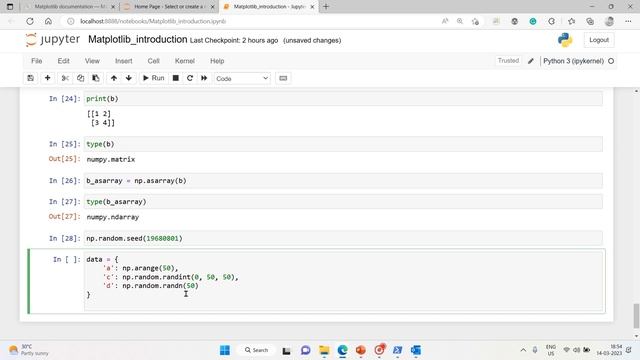The image size is (640, 360).
Task: Click the address bar URL
Action: (153, 21)
